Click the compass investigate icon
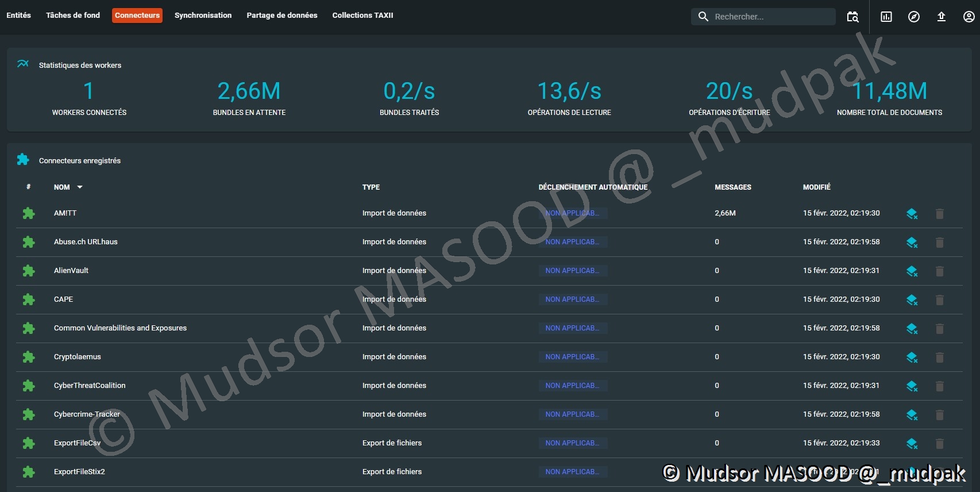The height and width of the screenshot is (492, 980). point(914,17)
